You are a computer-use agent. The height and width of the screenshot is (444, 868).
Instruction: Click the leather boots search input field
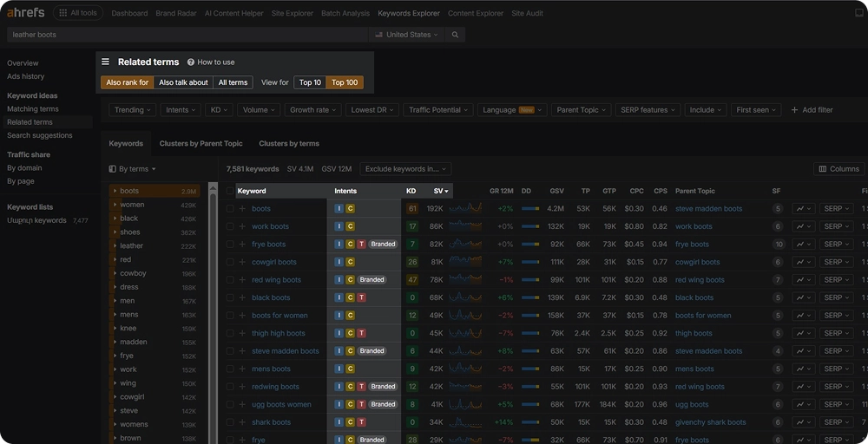click(x=187, y=35)
